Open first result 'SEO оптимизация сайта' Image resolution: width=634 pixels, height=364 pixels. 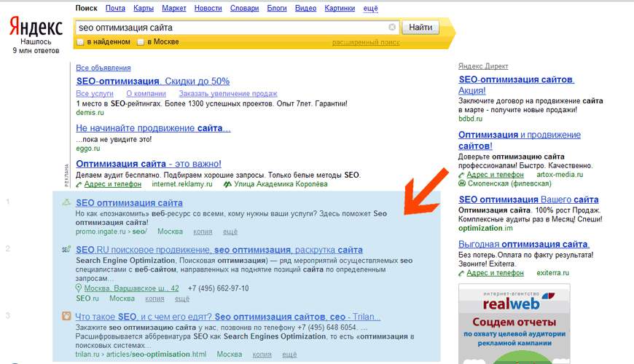coord(130,203)
